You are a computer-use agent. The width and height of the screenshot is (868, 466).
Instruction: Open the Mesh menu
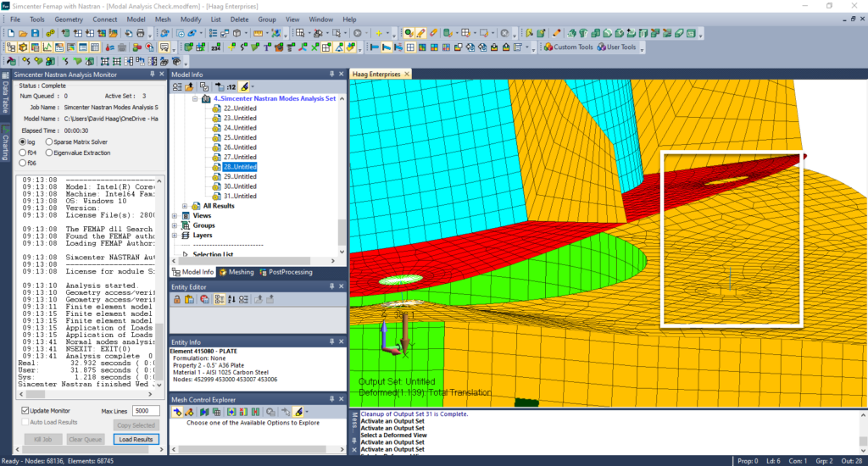pos(163,19)
